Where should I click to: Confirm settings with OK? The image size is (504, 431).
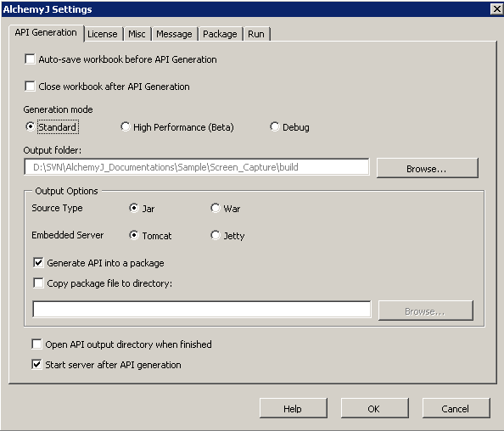tap(375, 408)
